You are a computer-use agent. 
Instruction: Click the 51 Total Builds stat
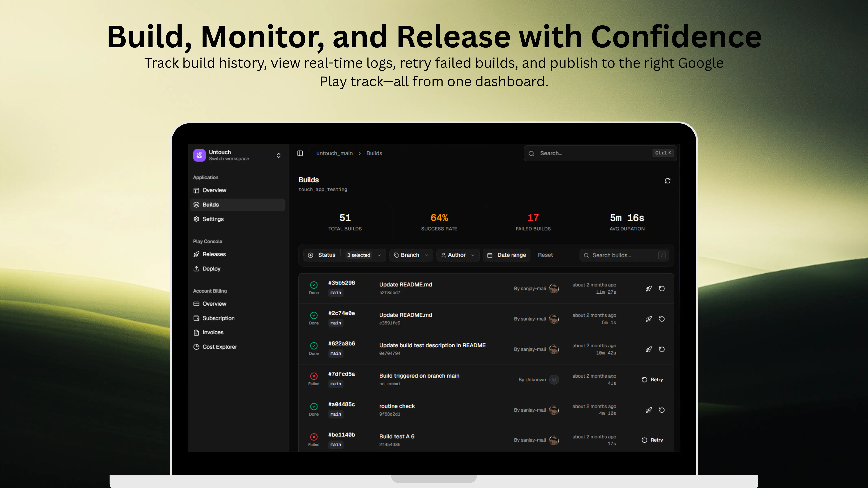coord(345,222)
